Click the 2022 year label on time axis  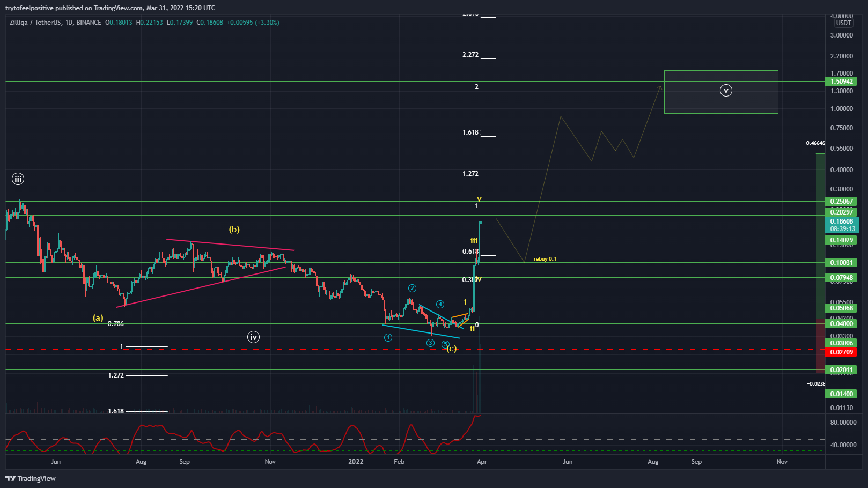(x=356, y=462)
